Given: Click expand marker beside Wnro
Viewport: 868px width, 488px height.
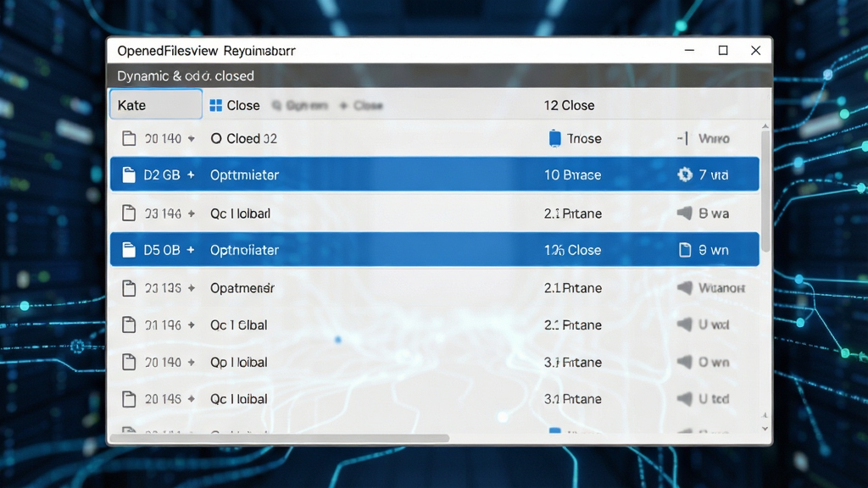Looking at the screenshot, I should pos(683,138).
